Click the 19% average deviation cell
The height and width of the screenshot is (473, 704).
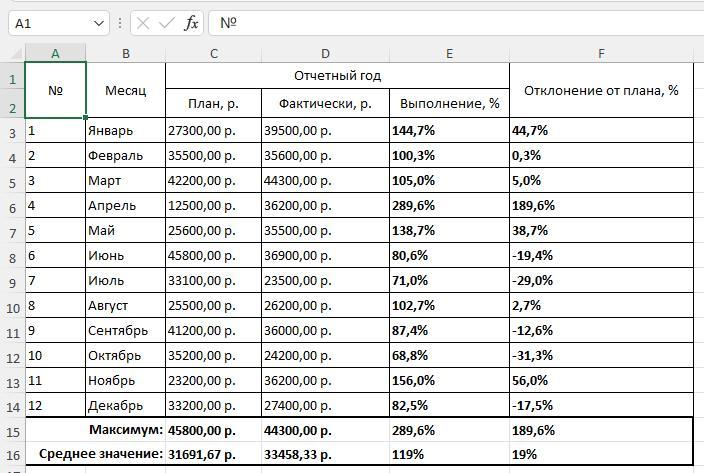(x=602, y=454)
